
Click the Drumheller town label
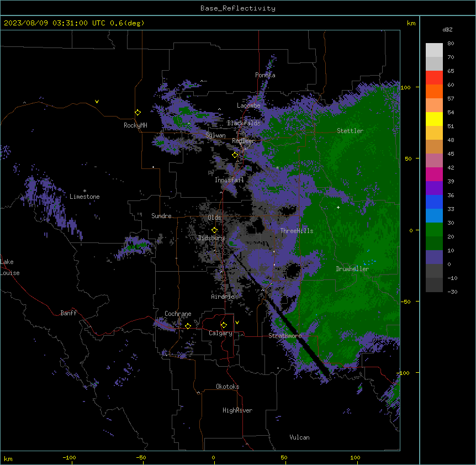click(x=352, y=269)
